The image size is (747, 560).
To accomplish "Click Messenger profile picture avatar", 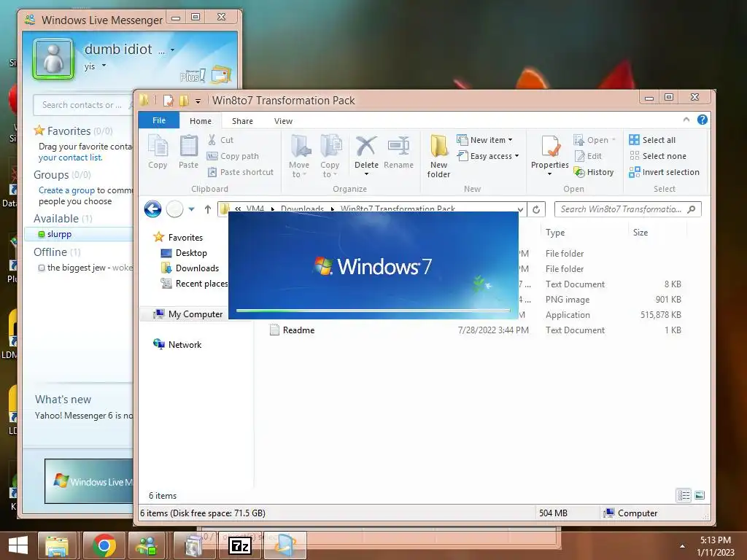I will pos(53,58).
